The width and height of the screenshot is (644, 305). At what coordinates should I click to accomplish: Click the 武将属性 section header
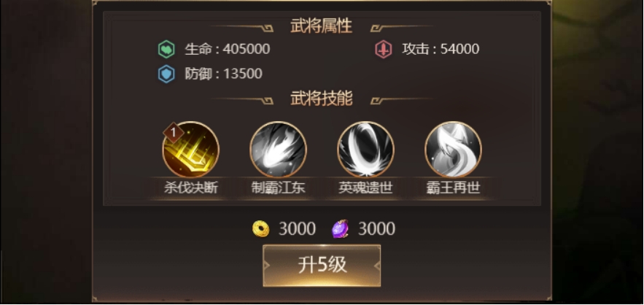coord(322,26)
